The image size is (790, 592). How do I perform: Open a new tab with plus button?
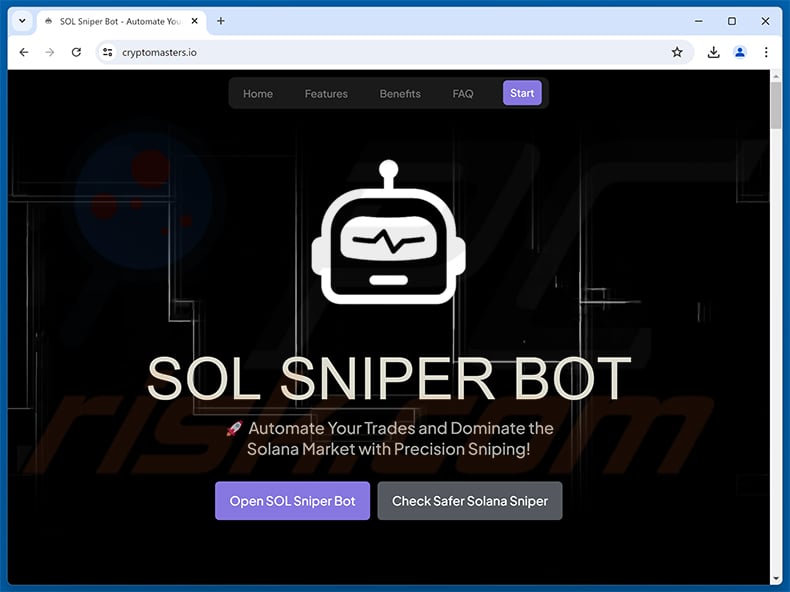[221, 21]
